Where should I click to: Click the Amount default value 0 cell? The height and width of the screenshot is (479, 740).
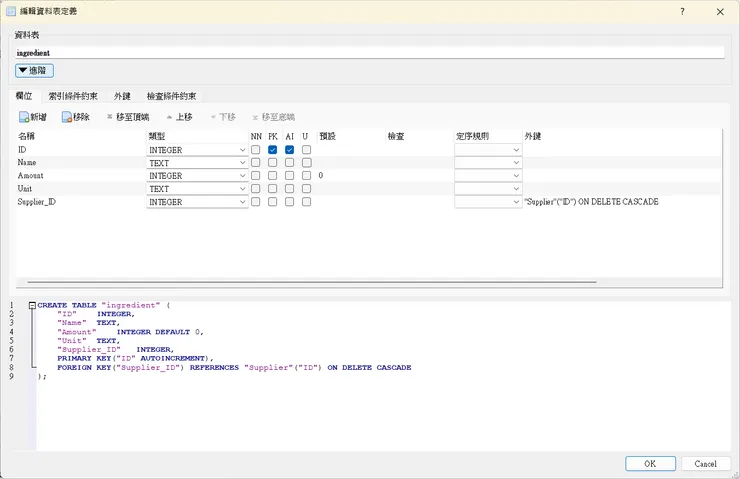point(351,176)
